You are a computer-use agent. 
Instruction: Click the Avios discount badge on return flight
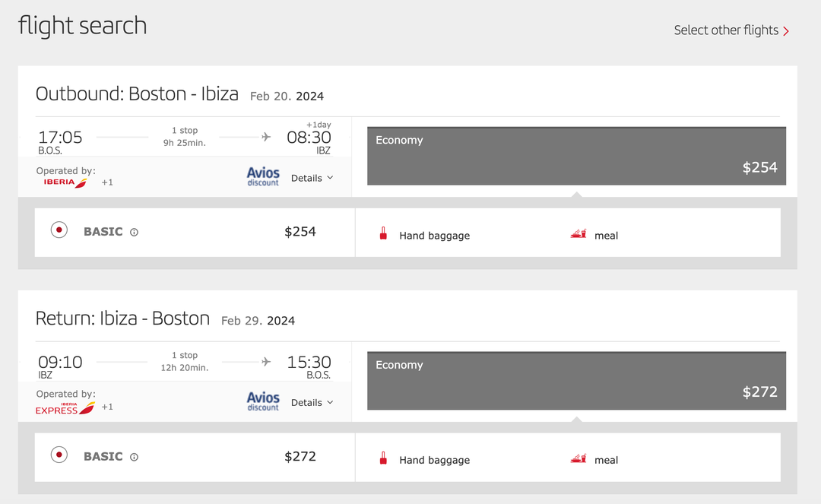tap(262, 401)
